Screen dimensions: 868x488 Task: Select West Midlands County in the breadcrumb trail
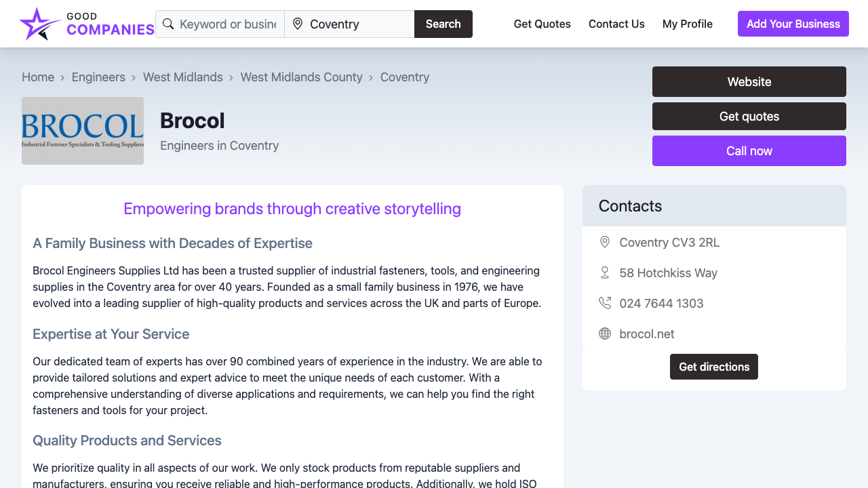tap(301, 77)
